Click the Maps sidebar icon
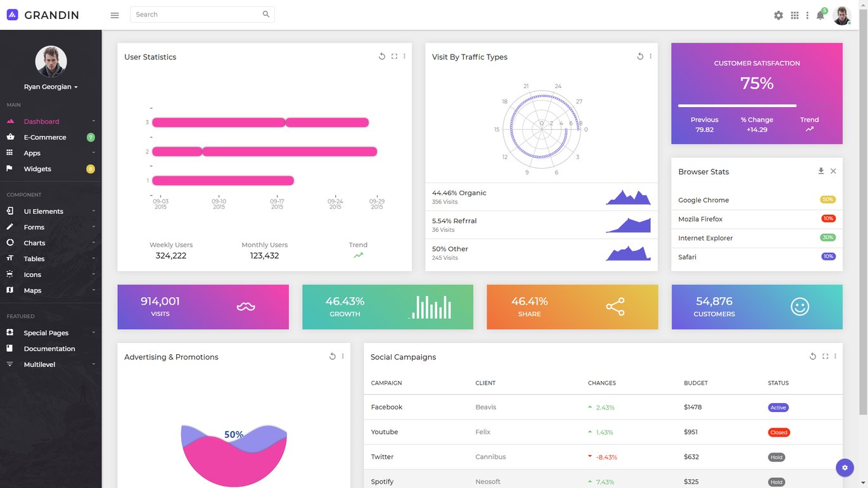868x488 pixels. pos(10,290)
